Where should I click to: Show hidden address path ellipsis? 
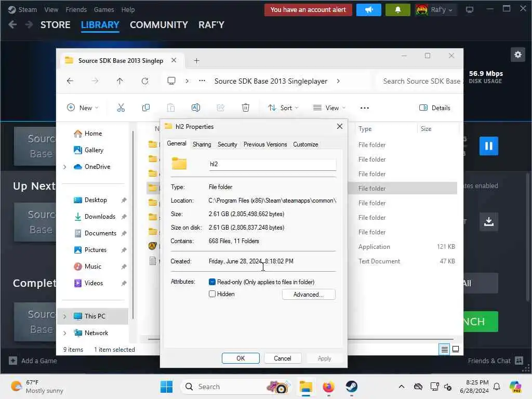(202, 81)
